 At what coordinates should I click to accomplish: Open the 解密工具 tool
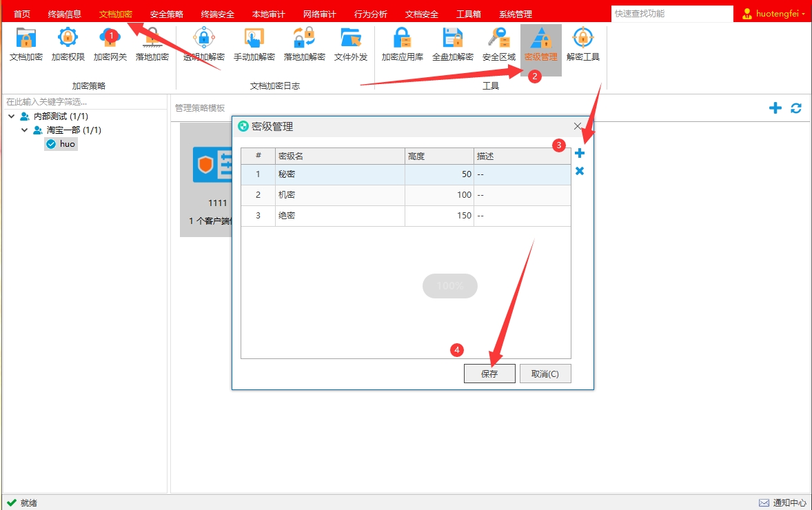582,45
